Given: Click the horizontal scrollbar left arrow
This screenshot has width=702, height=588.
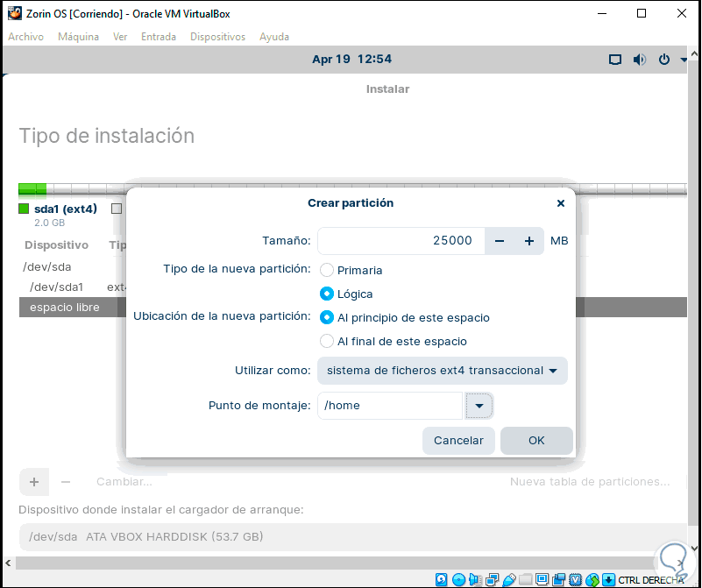Looking at the screenshot, I should (x=8, y=563).
